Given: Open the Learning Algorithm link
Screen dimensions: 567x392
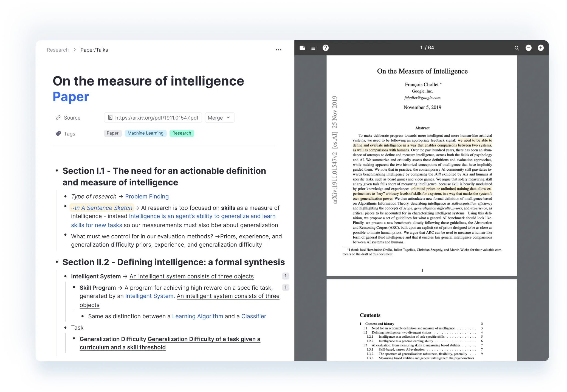Looking at the screenshot, I should [x=198, y=316].
